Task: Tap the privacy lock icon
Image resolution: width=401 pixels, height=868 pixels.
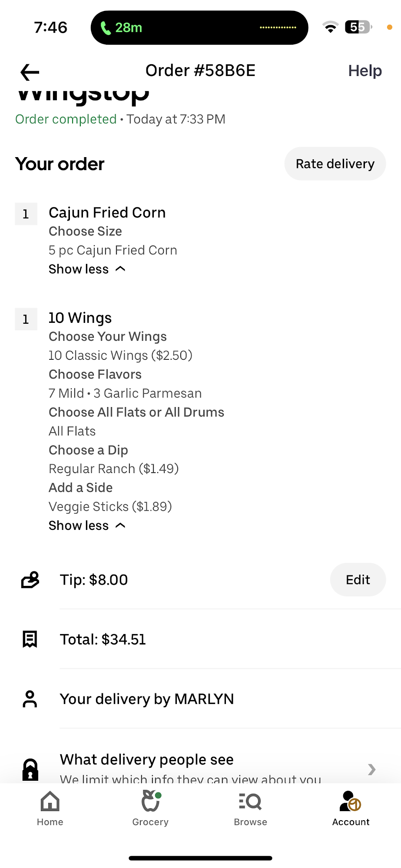Action: (x=30, y=769)
